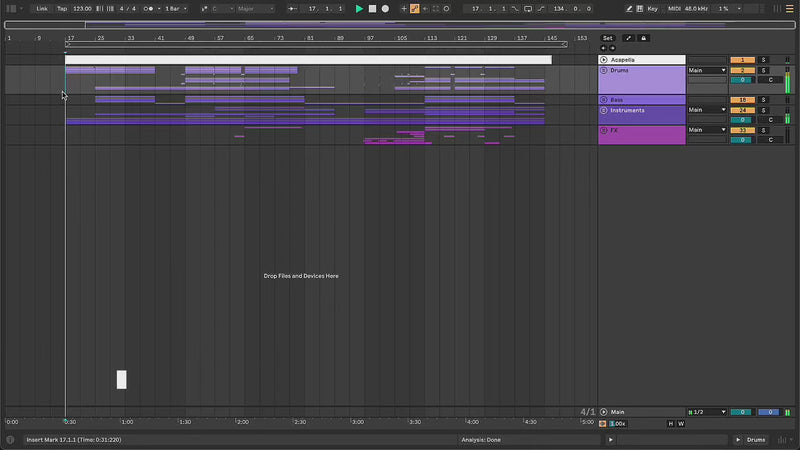Enable the Automation Arm button
This screenshot has height=450, width=800.
415,8
